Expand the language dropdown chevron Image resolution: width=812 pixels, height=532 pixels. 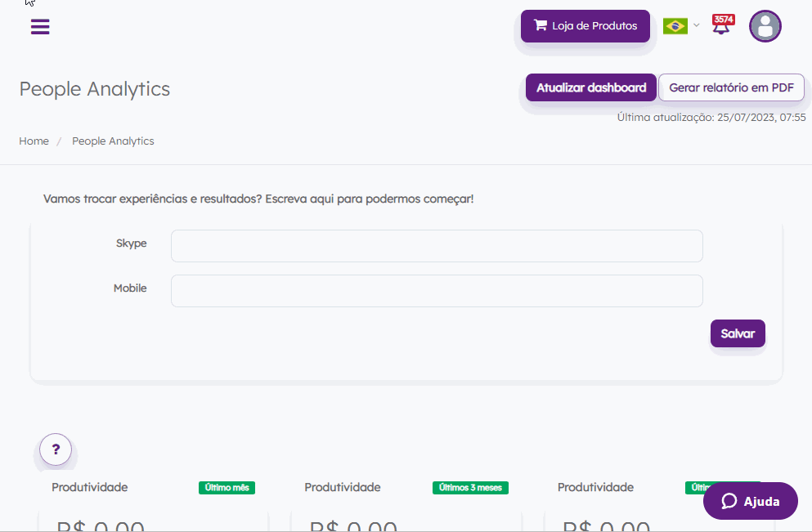tap(697, 25)
